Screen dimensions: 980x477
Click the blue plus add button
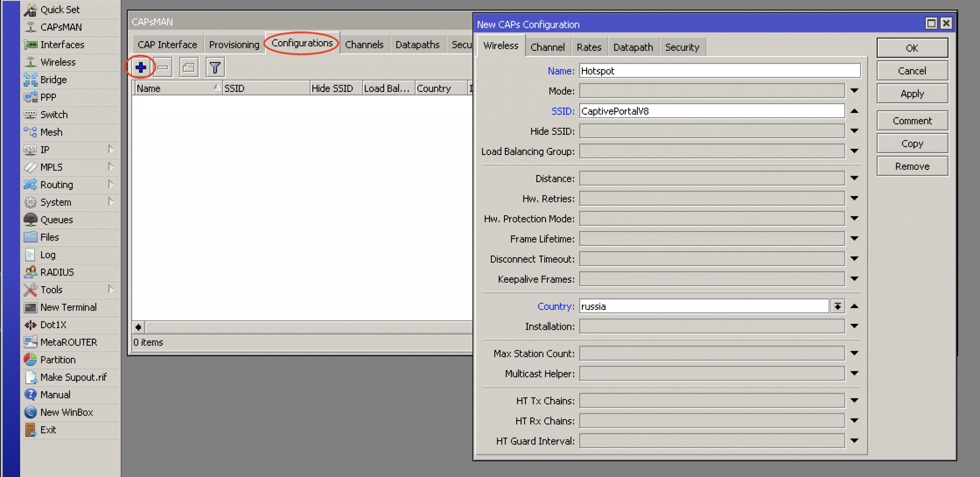tap(141, 67)
